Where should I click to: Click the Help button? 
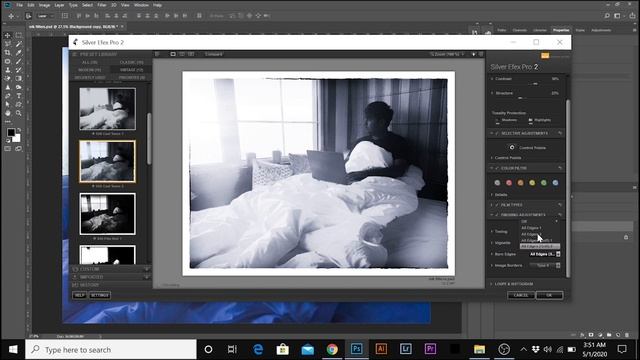tap(79, 295)
